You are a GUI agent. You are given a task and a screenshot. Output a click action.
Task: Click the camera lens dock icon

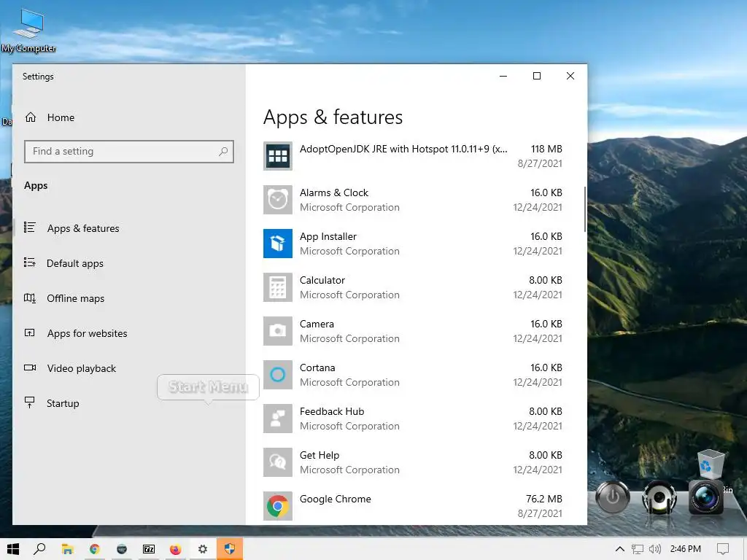(705, 497)
